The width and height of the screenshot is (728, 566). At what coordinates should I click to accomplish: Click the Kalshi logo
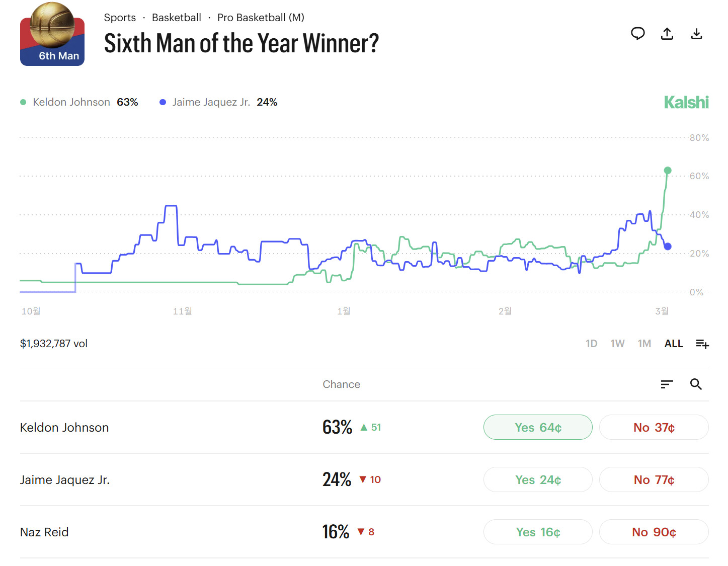click(686, 102)
